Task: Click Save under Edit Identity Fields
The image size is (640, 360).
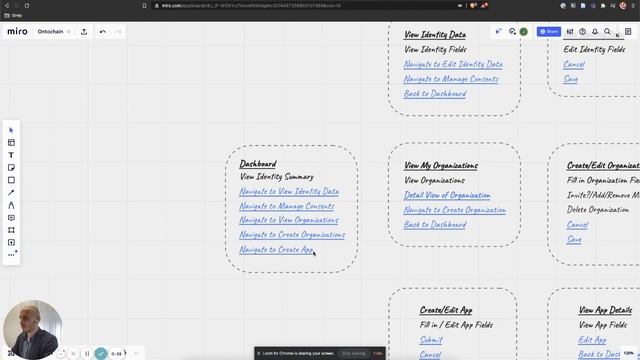Action: 571,79
